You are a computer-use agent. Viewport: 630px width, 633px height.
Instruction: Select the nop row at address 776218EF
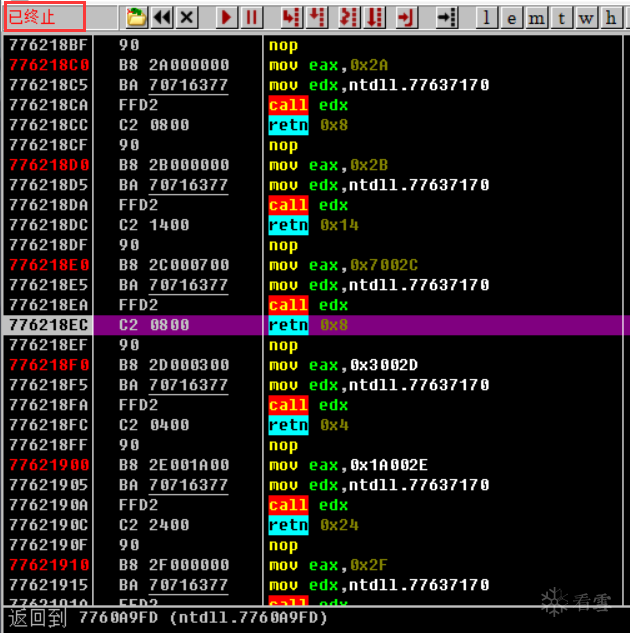pyautogui.click(x=315, y=345)
